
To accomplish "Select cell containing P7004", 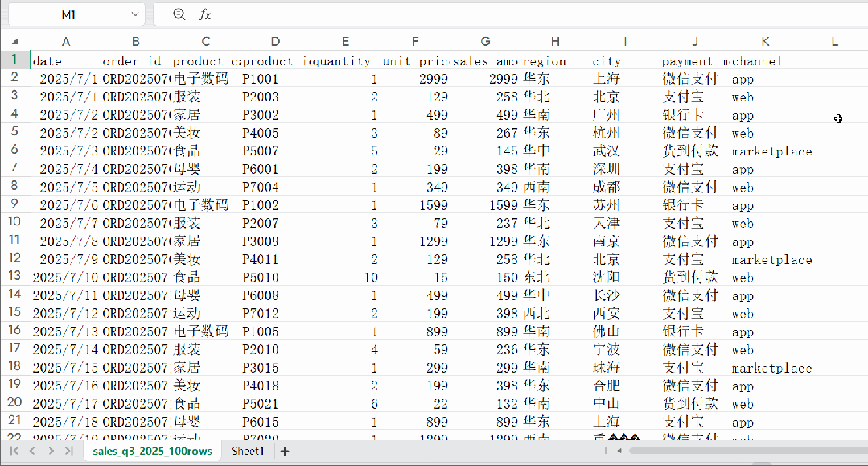I will click(275, 187).
